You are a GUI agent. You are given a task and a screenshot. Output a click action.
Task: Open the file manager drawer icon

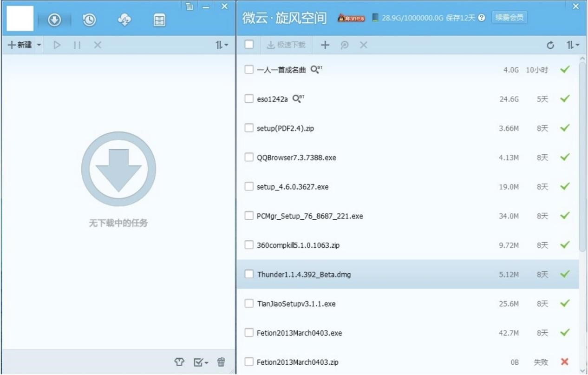pos(159,20)
